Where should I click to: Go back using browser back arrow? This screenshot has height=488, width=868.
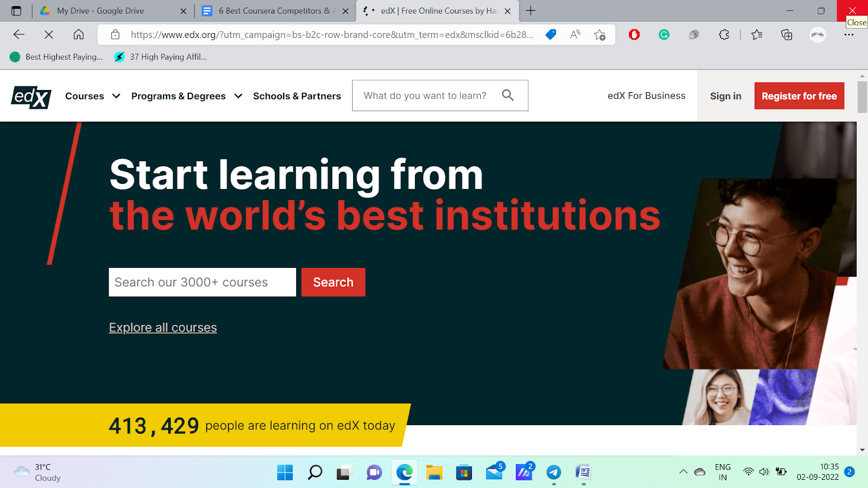19,35
